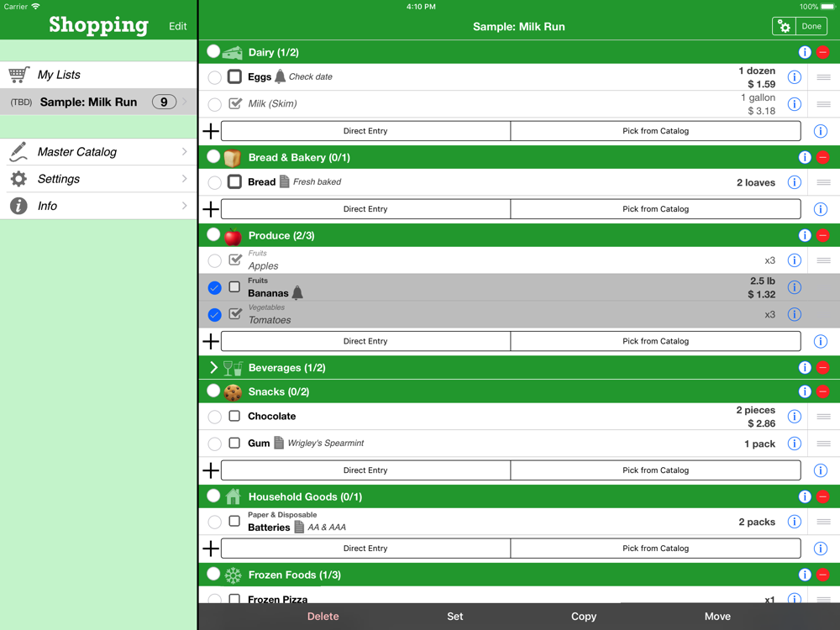This screenshot has height=630, width=840.
Task: Open the Master Catalog entry
Action: (98, 152)
